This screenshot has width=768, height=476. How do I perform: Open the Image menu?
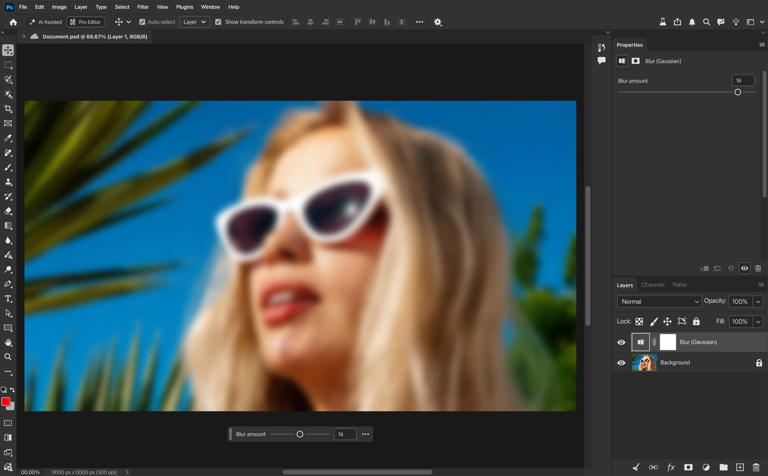pos(59,7)
